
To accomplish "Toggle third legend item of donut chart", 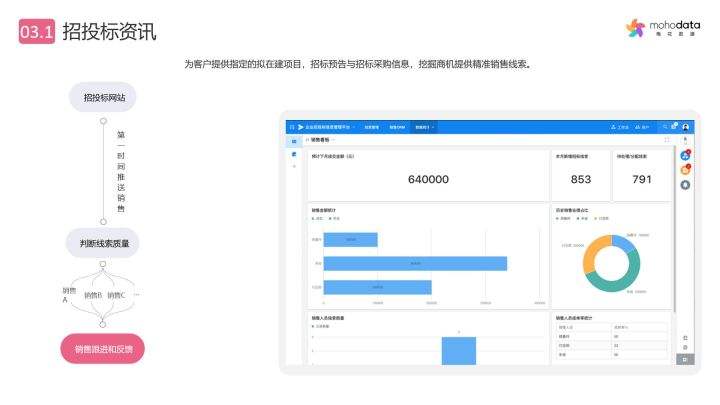I will 602,219.
